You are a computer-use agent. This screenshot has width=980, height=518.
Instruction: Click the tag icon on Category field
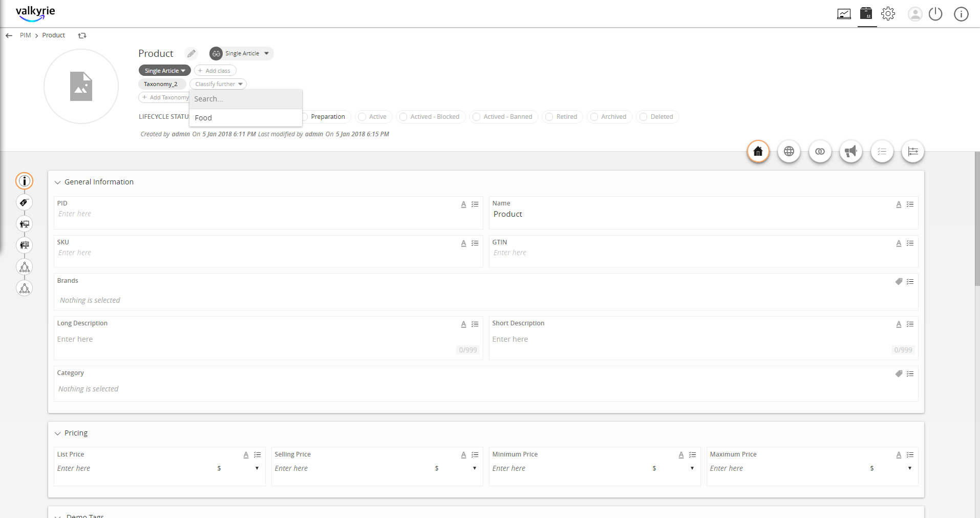click(899, 374)
